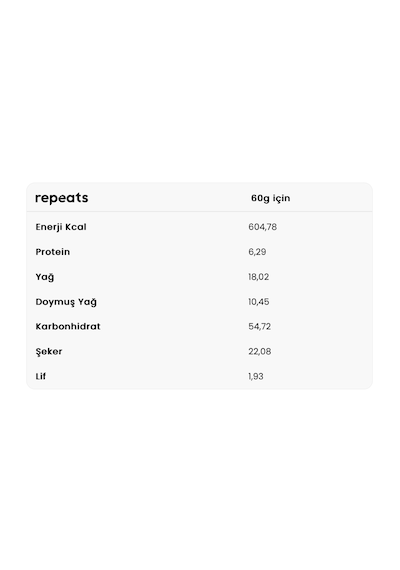This screenshot has width=400, height=570.
Task: Click the Enerji Kcal row label
Action: click(x=61, y=227)
